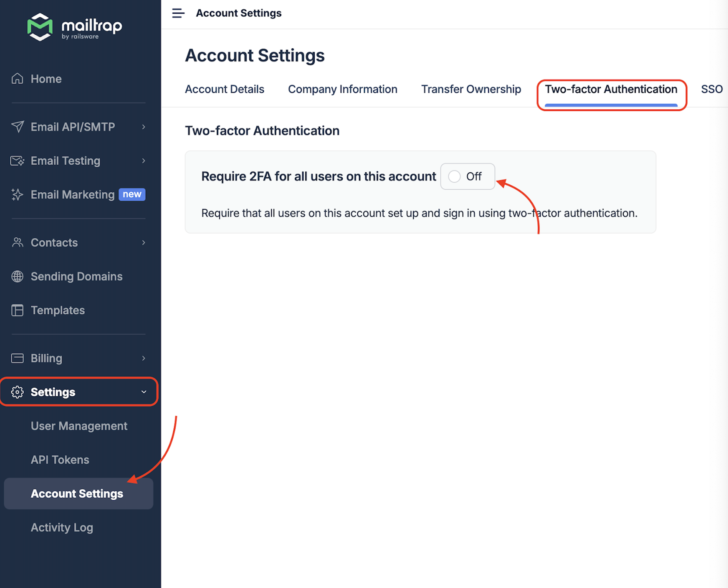Viewport: 728px width, 588px height.
Task: Click the Email Testing envelope icon
Action: click(x=17, y=161)
